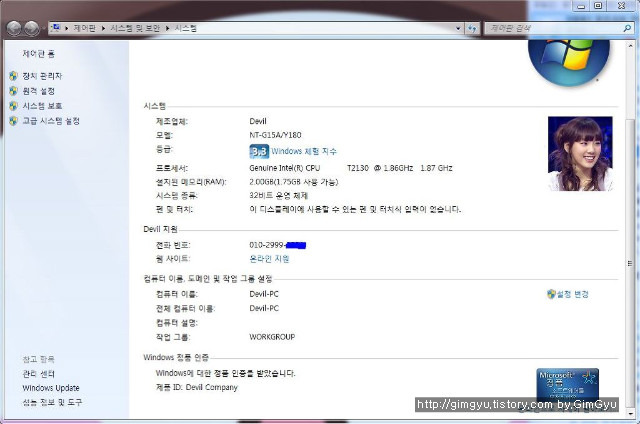The width and height of the screenshot is (640, 424).
Task: Click the 설정 변경 link
Action: (573, 294)
